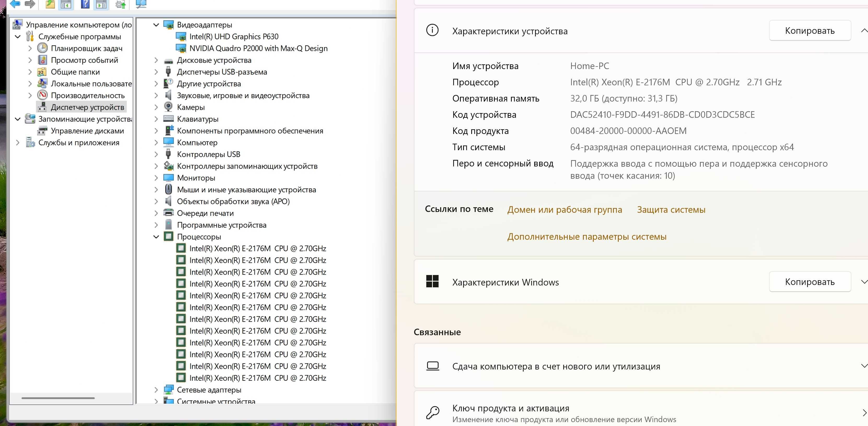Expand Диспетчеры USB-разъема node
Screen dimensions: 868x426
pyautogui.click(x=156, y=72)
